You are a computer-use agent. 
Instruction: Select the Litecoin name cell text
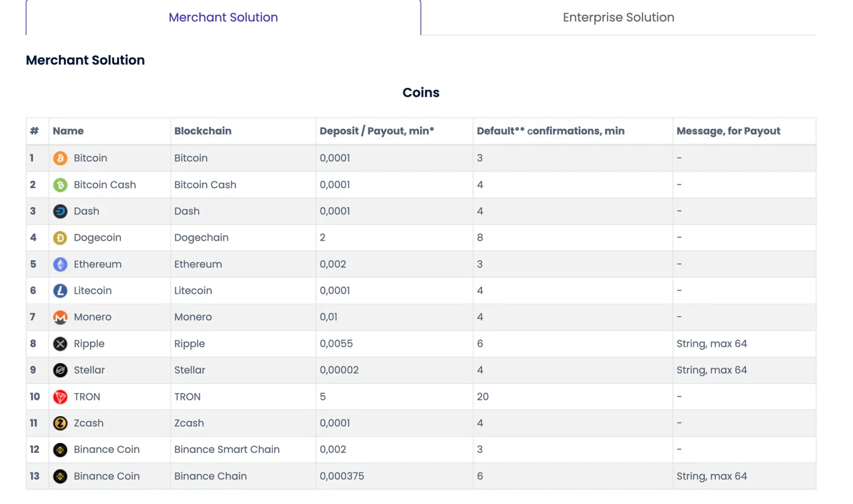tap(93, 291)
